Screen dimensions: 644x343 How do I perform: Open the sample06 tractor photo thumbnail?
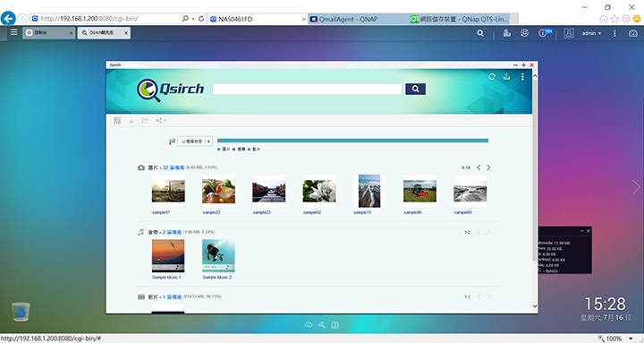pos(419,191)
